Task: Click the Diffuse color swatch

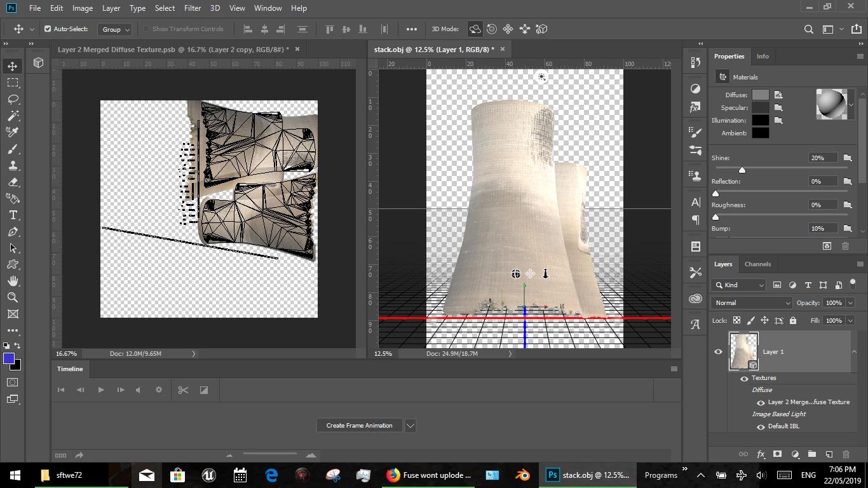Action: point(760,95)
